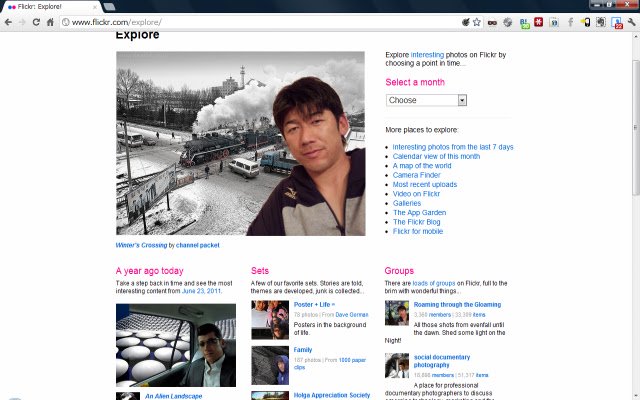640x400 pixels.
Task: Close the Flickr Explore tab
Action: click(95, 7)
